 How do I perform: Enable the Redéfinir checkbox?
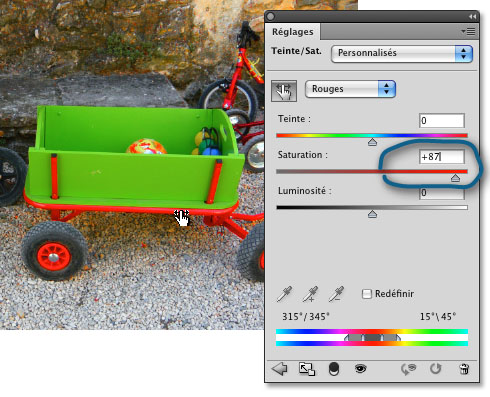coord(367,294)
